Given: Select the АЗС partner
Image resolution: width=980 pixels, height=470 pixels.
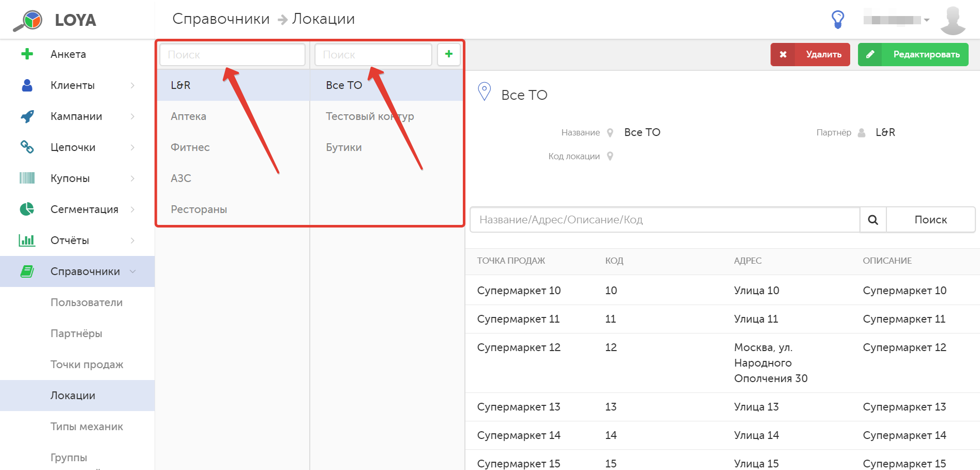Looking at the screenshot, I should click(233, 178).
